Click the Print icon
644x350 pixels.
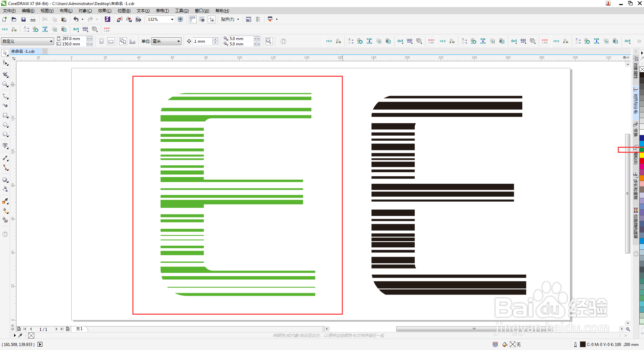click(33, 20)
